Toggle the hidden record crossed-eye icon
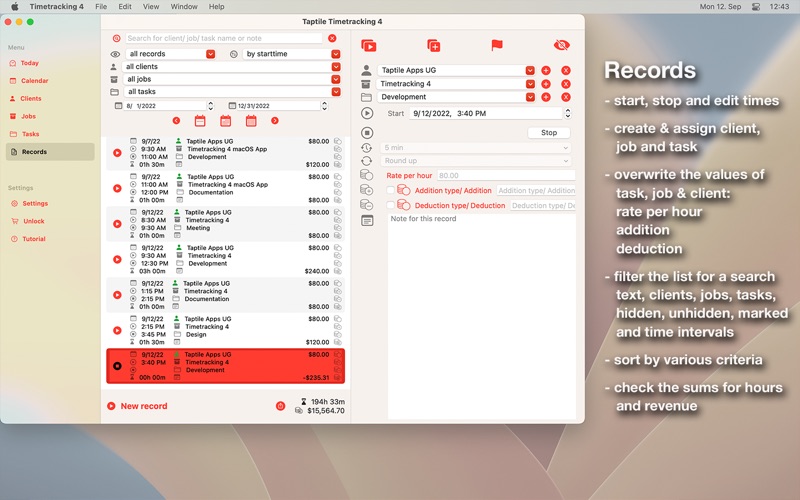Image resolution: width=800 pixels, height=500 pixels. coord(562,45)
